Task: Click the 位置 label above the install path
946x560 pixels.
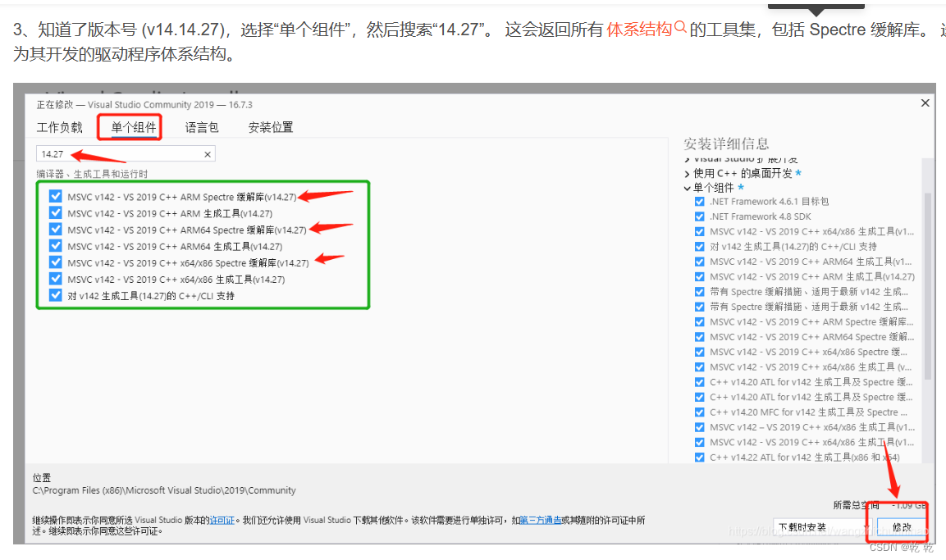Action: 42,478
